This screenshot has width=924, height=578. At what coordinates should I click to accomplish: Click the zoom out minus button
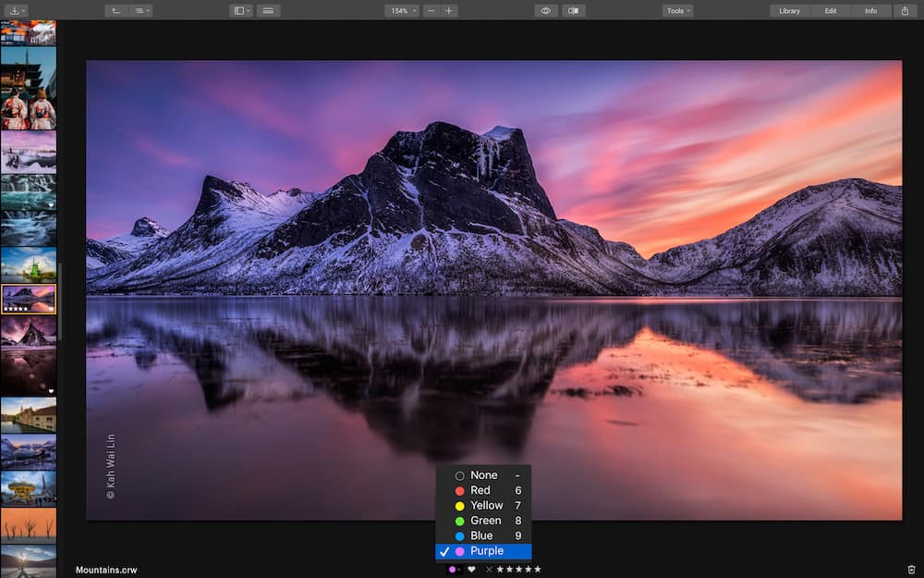click(x=431, y=10)
